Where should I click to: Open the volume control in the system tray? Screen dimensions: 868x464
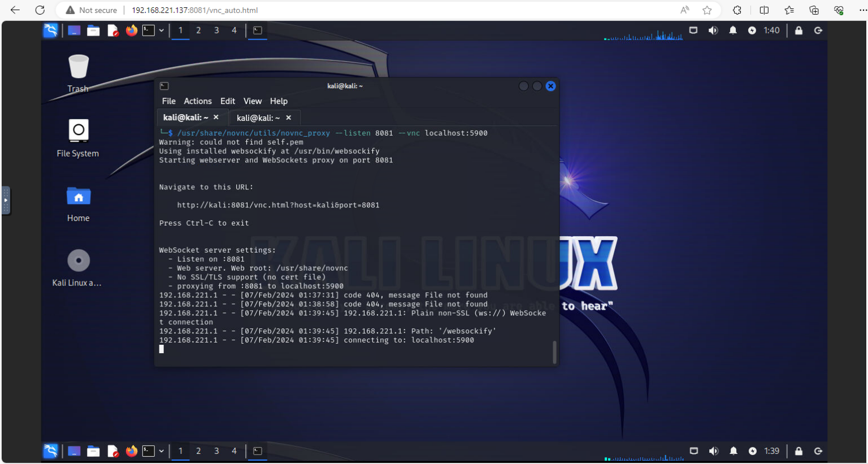point(713,31)
